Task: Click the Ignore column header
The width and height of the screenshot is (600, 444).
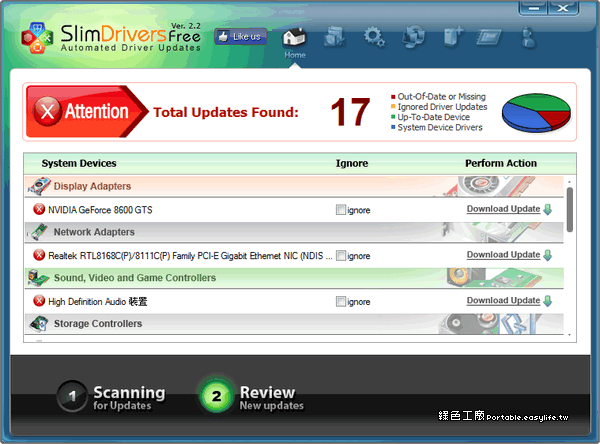Action: (x=352, y=163)
